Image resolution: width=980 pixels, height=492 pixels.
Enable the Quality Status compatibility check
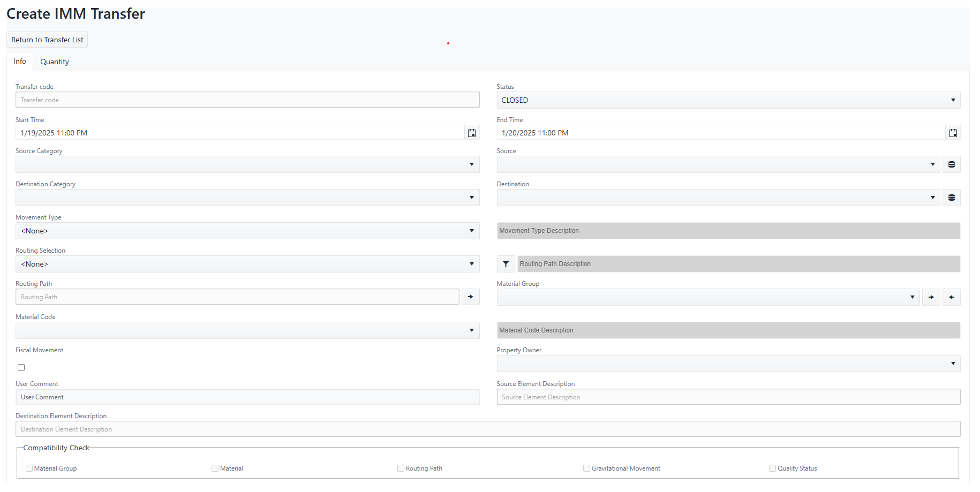tap(772, 468)
